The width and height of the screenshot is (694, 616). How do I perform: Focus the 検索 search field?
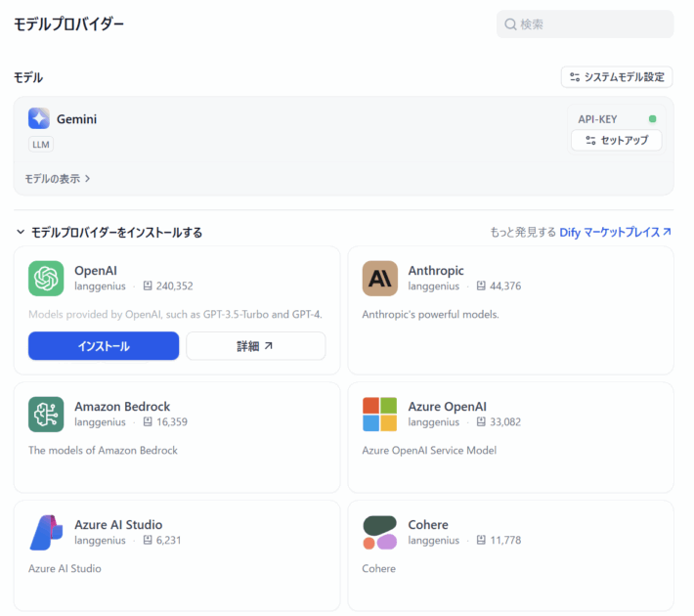586,24
